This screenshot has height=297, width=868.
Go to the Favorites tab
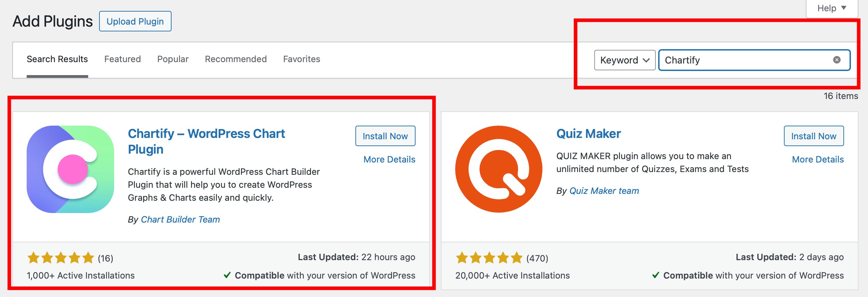pyautogui.click(x=302, y=59)
